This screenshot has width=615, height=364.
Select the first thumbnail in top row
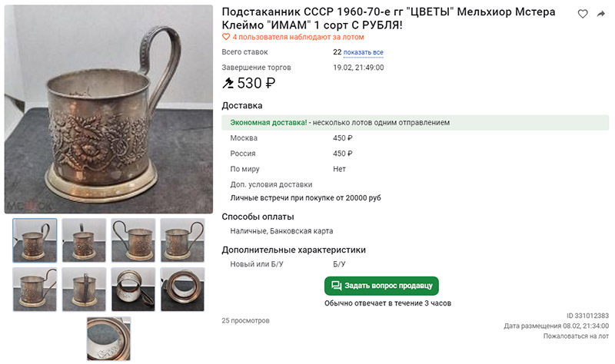pyautogui.click(x=35, y=240)
